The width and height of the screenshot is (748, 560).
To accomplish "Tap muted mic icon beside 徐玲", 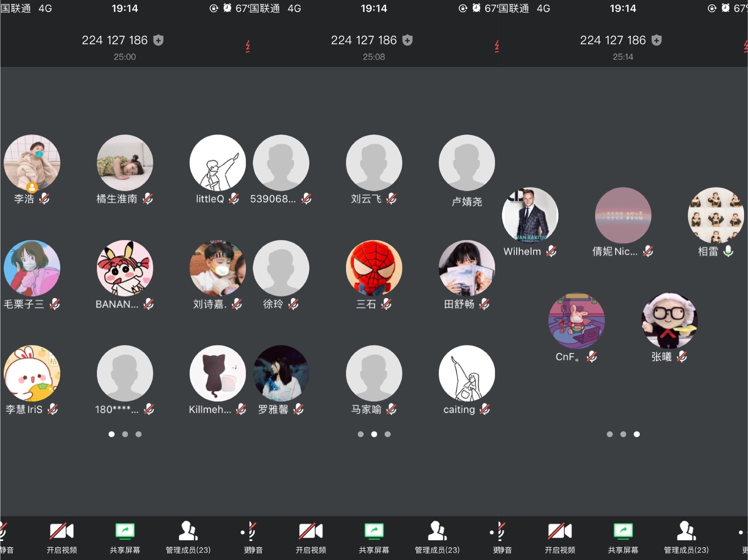I will pos(294,304).
